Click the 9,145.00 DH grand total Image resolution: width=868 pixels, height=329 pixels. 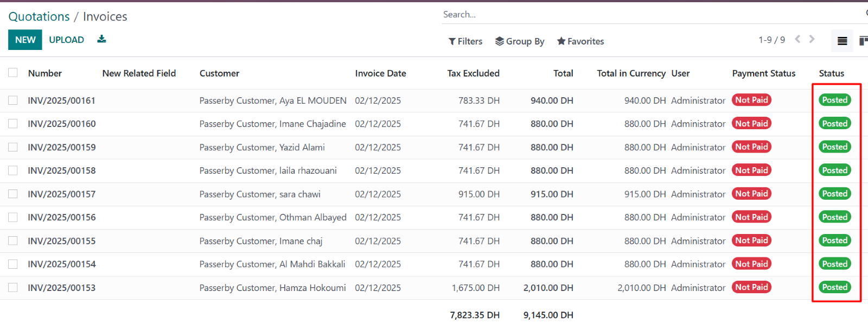coord(548,315)
